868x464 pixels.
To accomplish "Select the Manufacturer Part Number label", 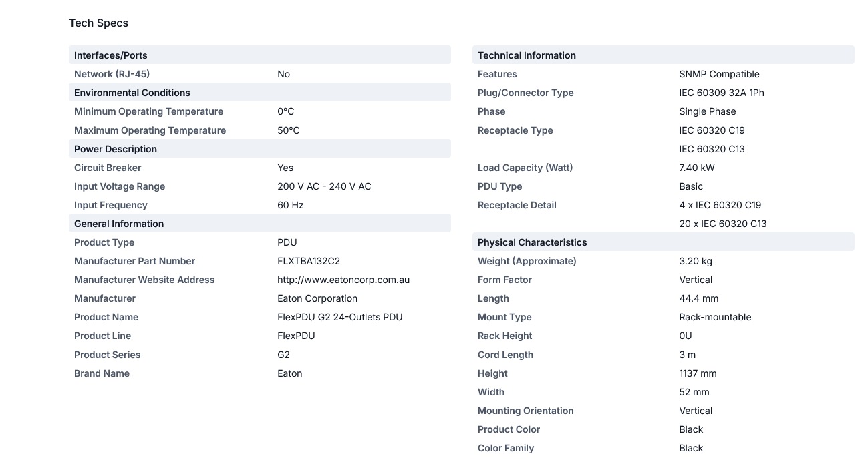I will click(135, 261).
